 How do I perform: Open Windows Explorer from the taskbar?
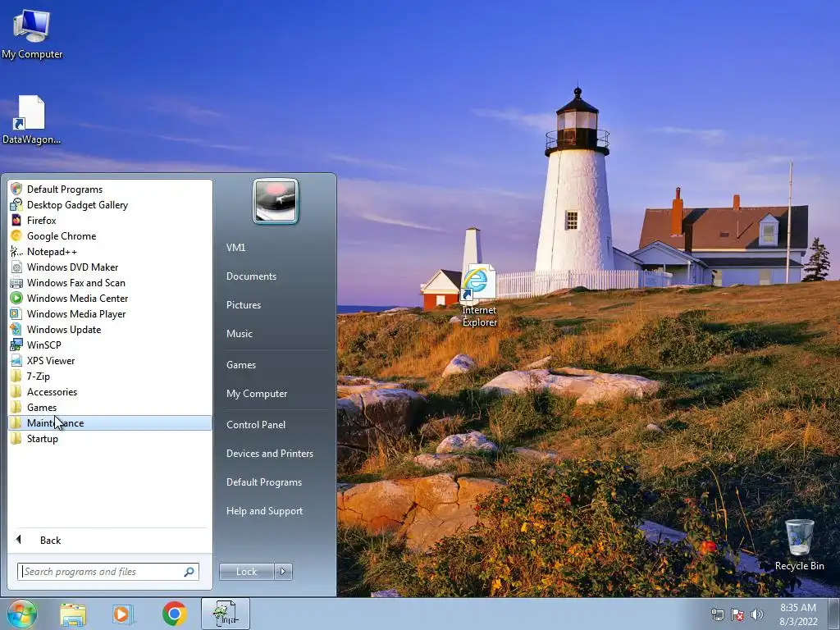coord(73,614)
